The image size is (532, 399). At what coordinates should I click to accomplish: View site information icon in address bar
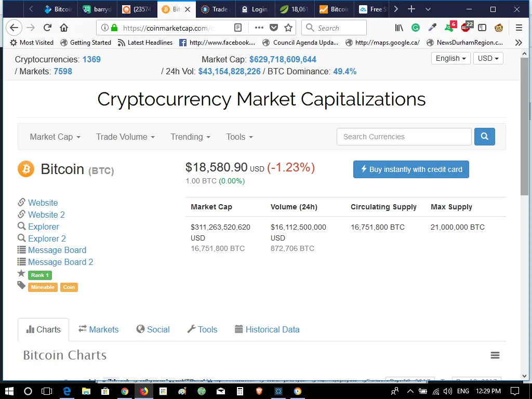click(x=105, y=28)
